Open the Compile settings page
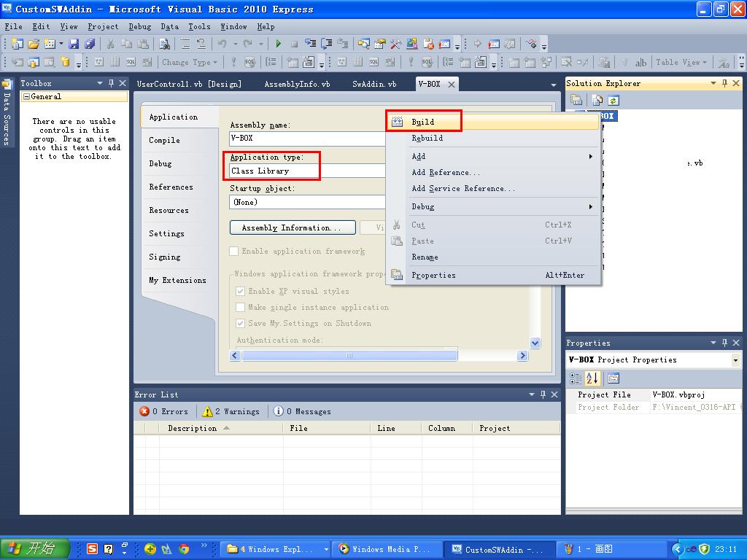This screenshot has width=747, height=560. tap(164, 140)
